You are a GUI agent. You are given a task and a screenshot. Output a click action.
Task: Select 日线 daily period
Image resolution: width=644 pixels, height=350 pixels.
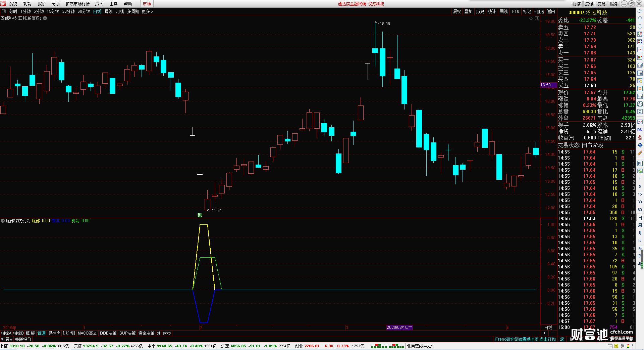97,11
